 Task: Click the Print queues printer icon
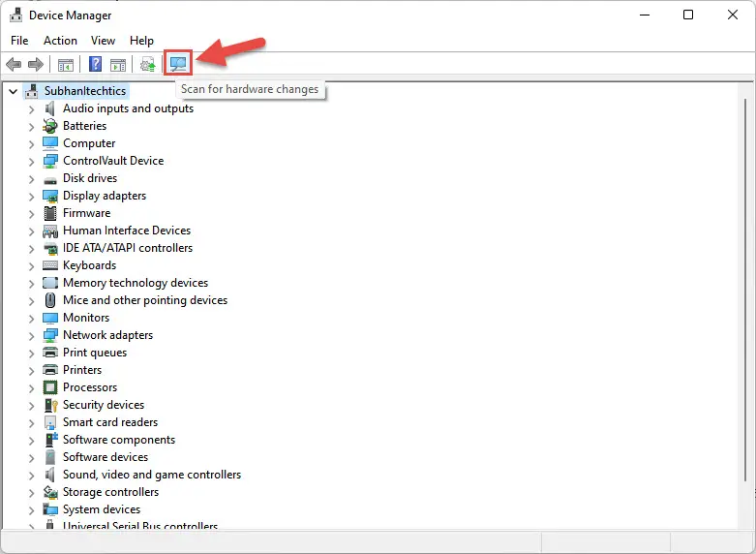click(x=50, y=353)
